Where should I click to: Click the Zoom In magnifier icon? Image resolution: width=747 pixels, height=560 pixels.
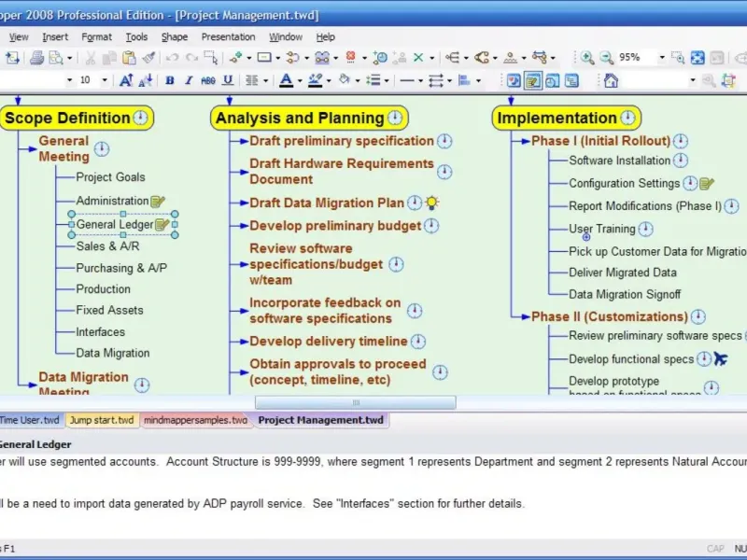(x=587, y=58)
